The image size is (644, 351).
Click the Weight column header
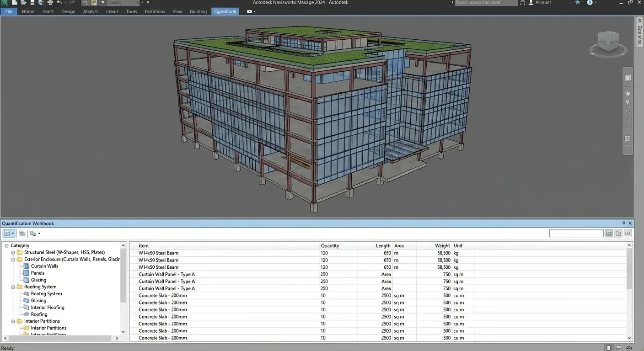[443, 245]
